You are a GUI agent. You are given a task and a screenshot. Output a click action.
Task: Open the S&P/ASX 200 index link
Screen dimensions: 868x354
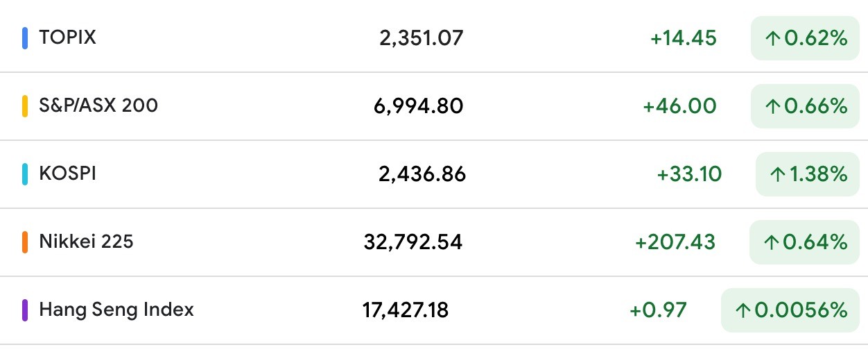click(98, 106)
